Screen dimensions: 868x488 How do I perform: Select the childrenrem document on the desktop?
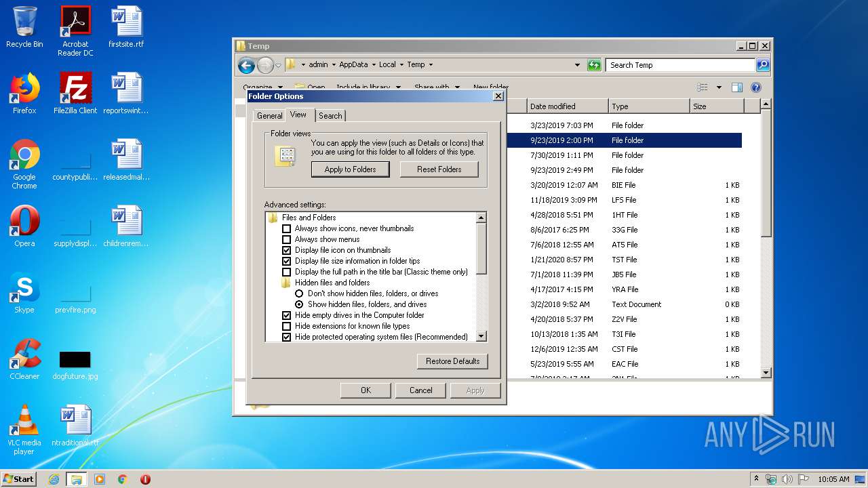pyautogui.click(x=126, y=226)
